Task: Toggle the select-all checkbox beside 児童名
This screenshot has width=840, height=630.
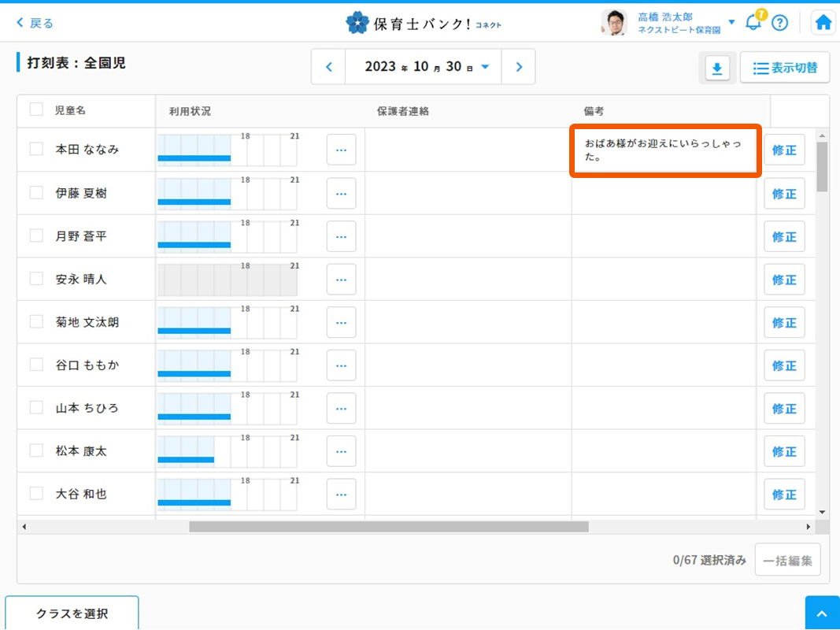Action: point(36,109)
